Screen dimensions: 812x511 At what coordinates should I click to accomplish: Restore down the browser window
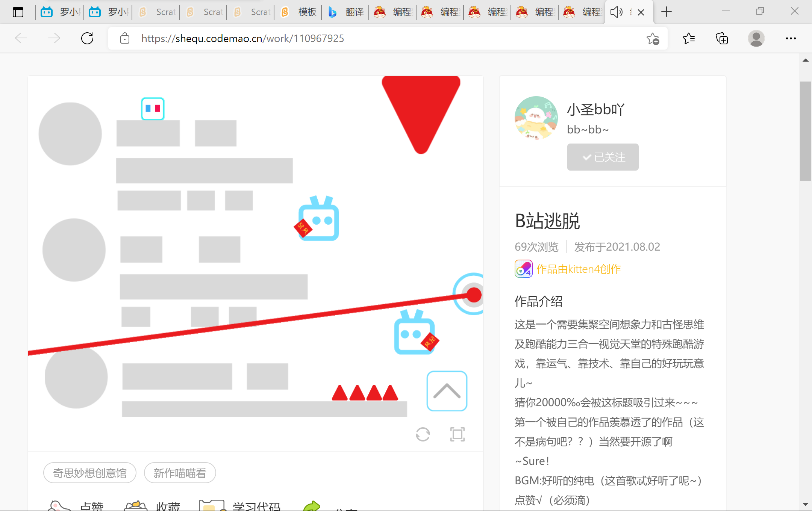[x=760, y=12]
